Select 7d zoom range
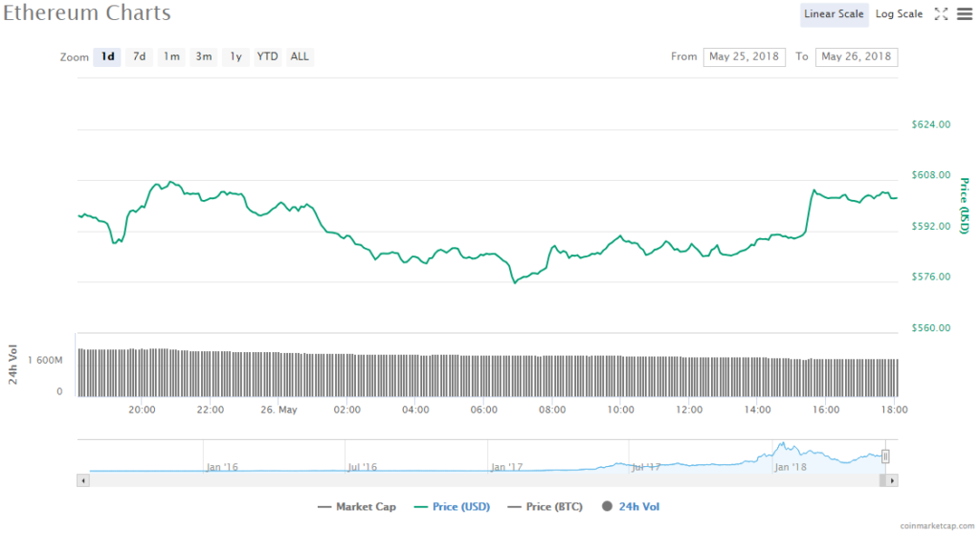 139,56
